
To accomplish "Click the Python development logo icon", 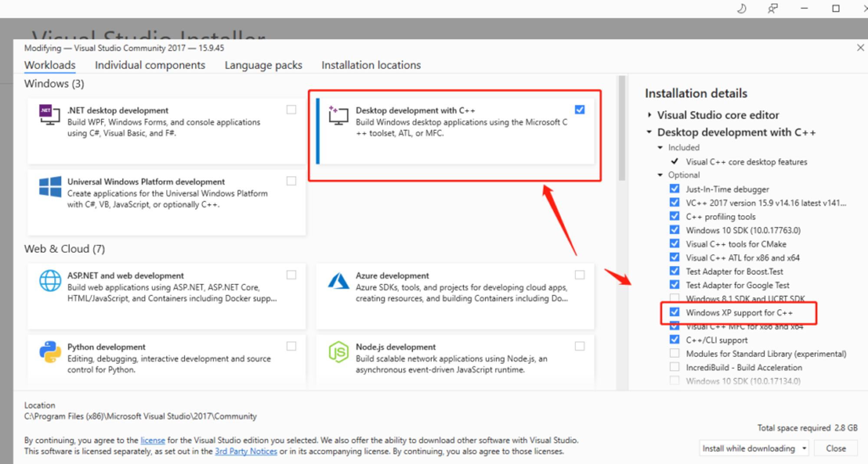I will click(x=50, y=352).
